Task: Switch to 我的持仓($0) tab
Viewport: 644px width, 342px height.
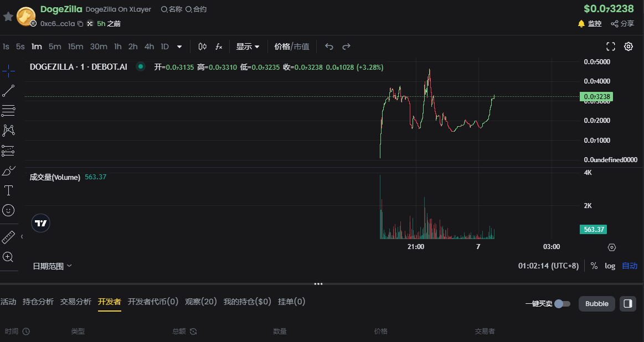Action: point(248,302)
